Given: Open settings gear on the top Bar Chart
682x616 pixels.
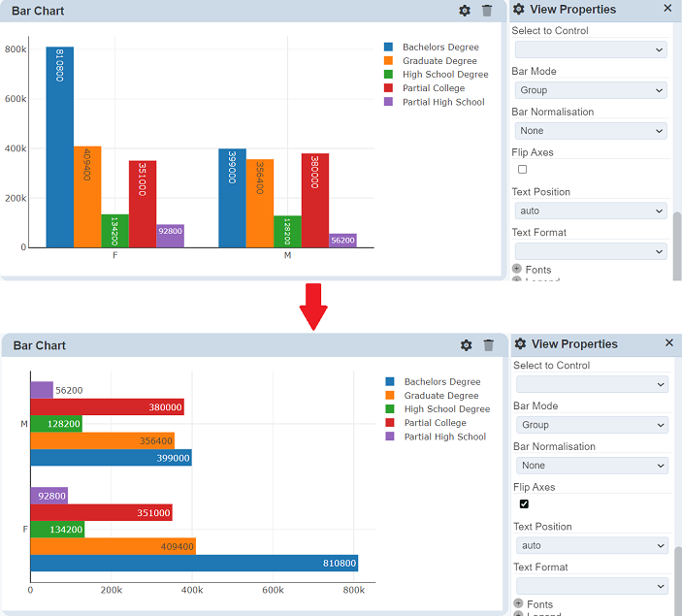Looking at the screenshot, I should pyautogui.click(x=465, y=11).
